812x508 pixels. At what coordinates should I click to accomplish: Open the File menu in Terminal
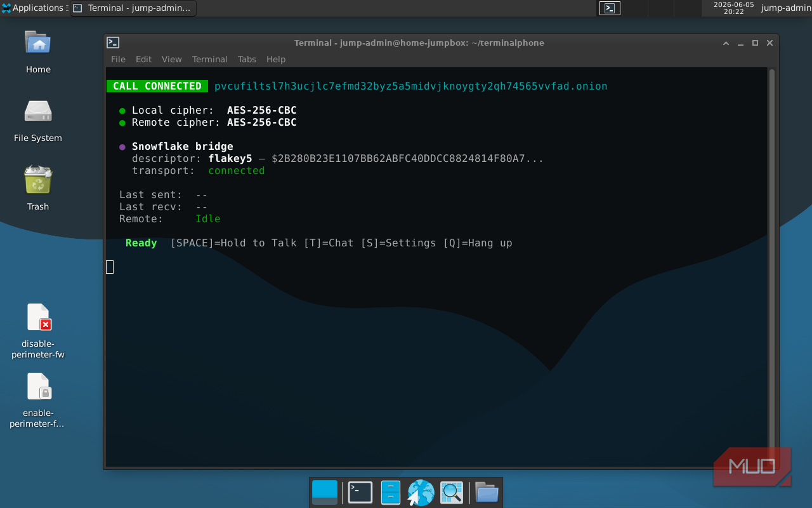point(118,59)
